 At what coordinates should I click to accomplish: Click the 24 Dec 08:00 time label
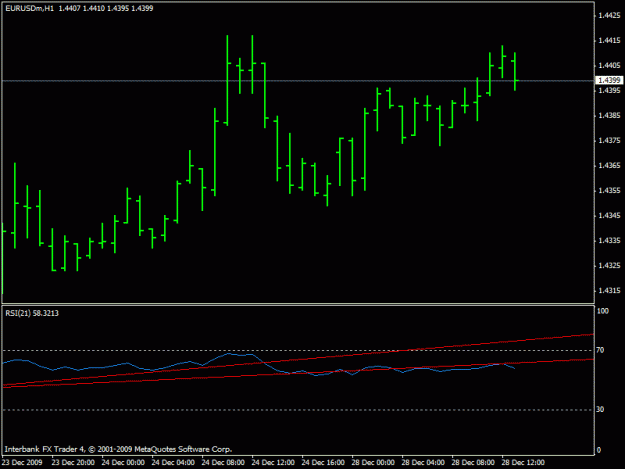click(223, 463)
